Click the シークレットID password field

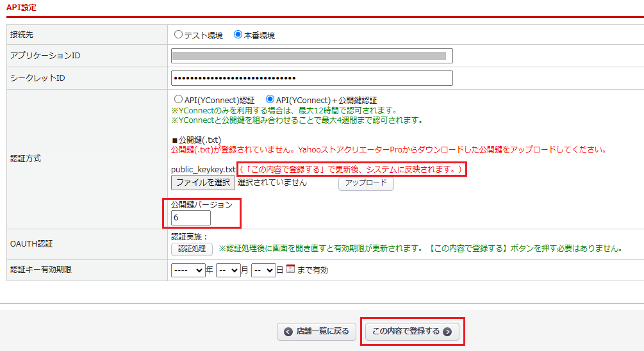[x=311, y=78]
